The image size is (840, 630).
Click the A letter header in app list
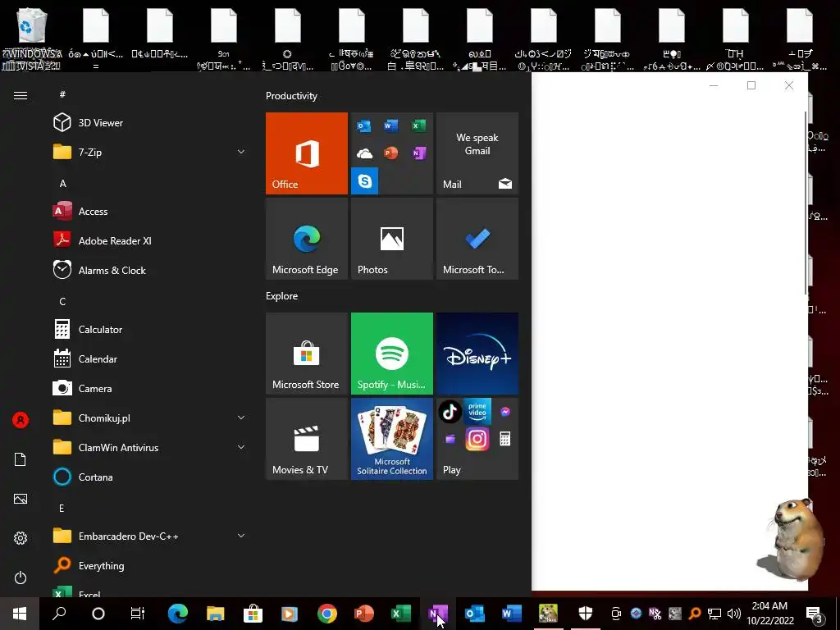(x=62, y=183)
